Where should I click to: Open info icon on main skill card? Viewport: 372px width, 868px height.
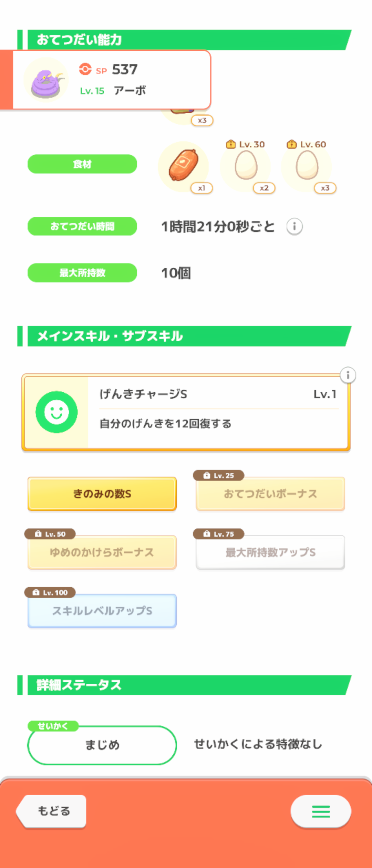pos(348,375)
